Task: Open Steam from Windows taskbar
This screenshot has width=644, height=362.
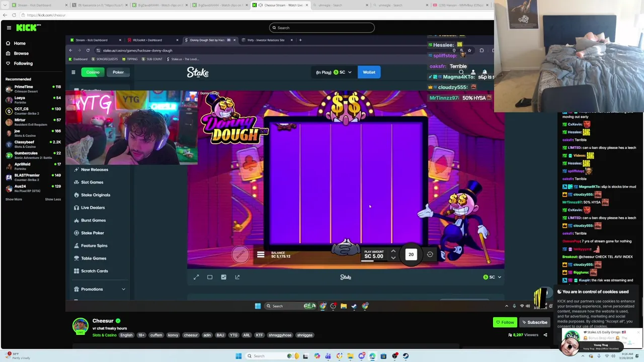Action: click(406, 356)
